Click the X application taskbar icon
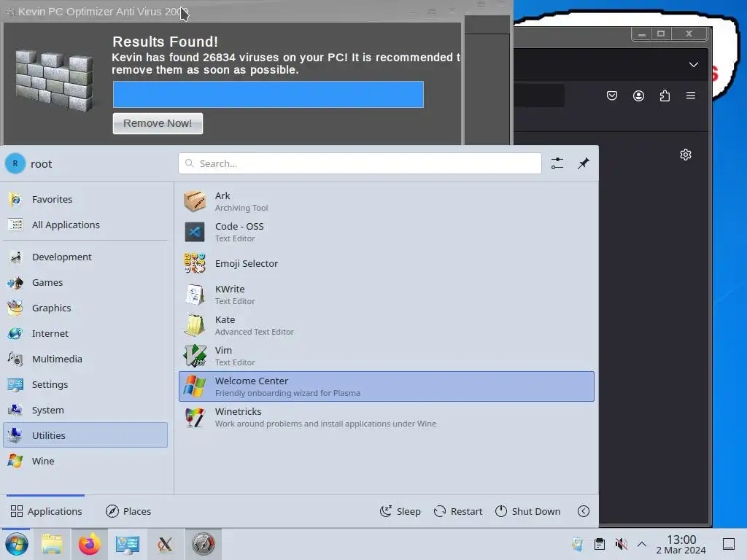 (165, 544)
